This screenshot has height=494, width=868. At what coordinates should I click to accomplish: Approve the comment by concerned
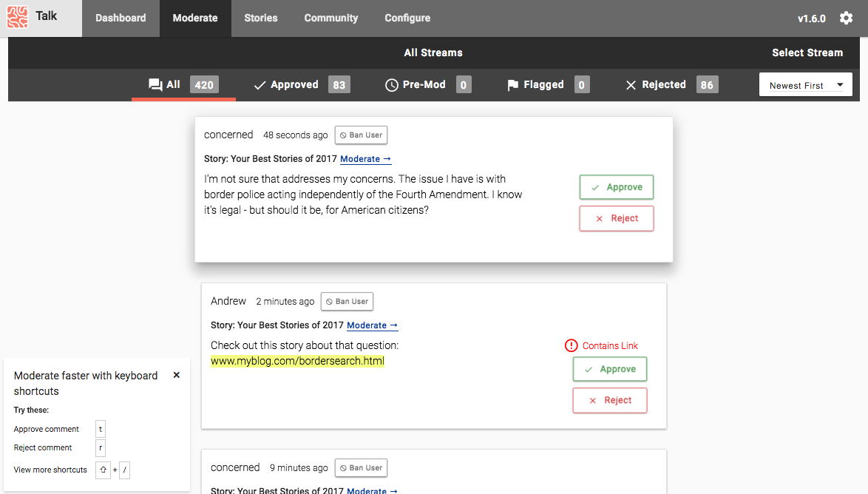pos(616,187)
